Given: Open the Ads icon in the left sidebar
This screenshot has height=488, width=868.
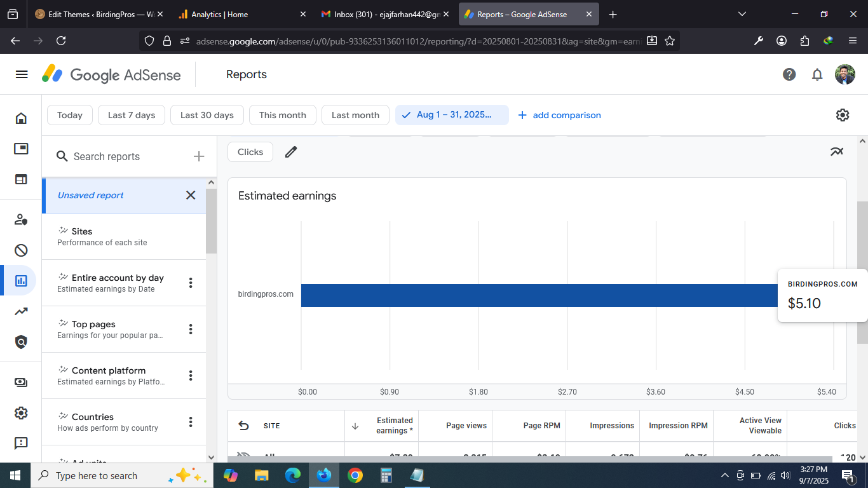Looking at the screenshot, I should click(21, 149).
